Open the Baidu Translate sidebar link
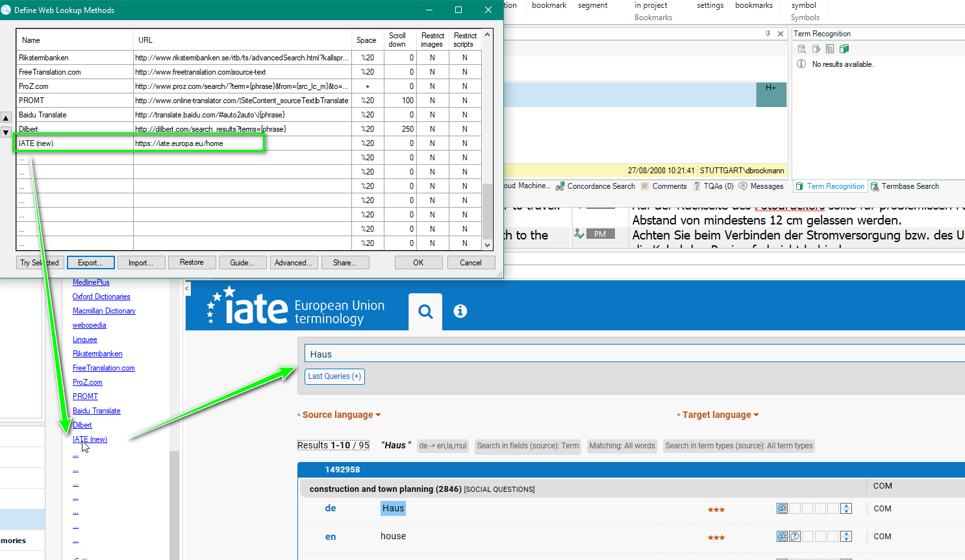Screen dimensions: 965x560 tap(96, 411)
